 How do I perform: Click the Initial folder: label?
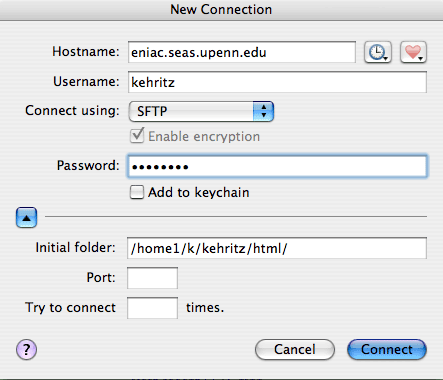tap(76, 248)
